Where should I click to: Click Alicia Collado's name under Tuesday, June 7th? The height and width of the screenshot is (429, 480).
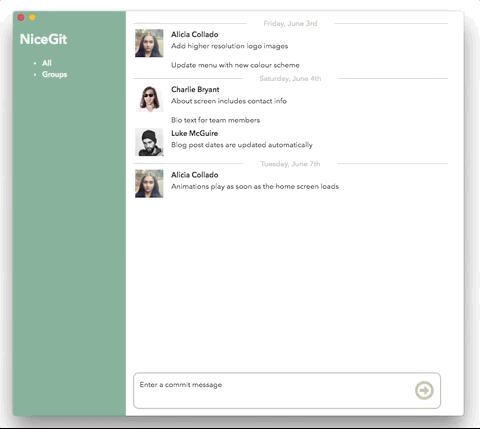[195, 175]
